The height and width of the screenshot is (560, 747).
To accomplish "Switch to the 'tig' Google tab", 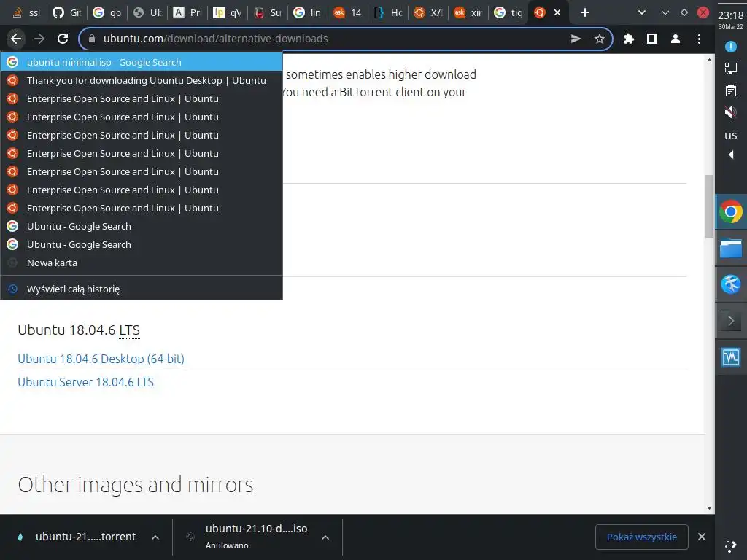I will 508,13.
